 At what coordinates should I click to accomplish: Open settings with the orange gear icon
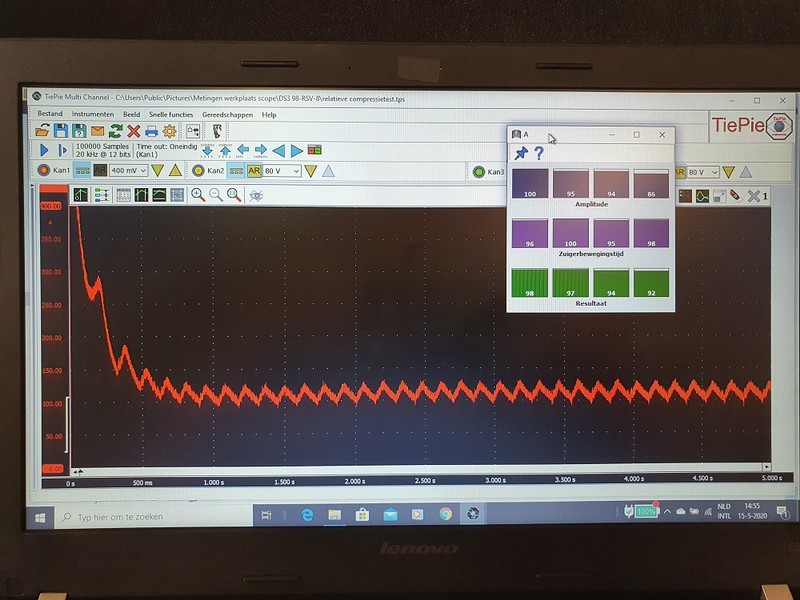pos(169,132)
